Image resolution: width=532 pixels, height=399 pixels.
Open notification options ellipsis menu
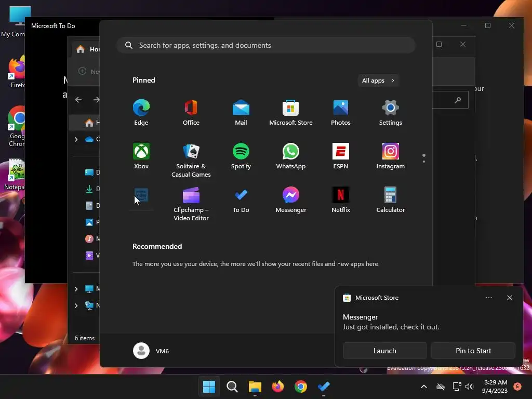pos(488,298)
